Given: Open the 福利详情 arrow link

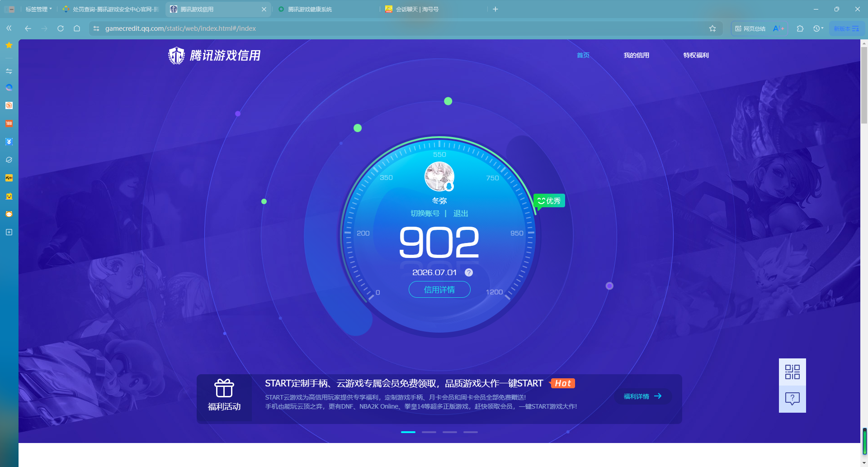Looking at the screenshot, I should pos(643,396).
